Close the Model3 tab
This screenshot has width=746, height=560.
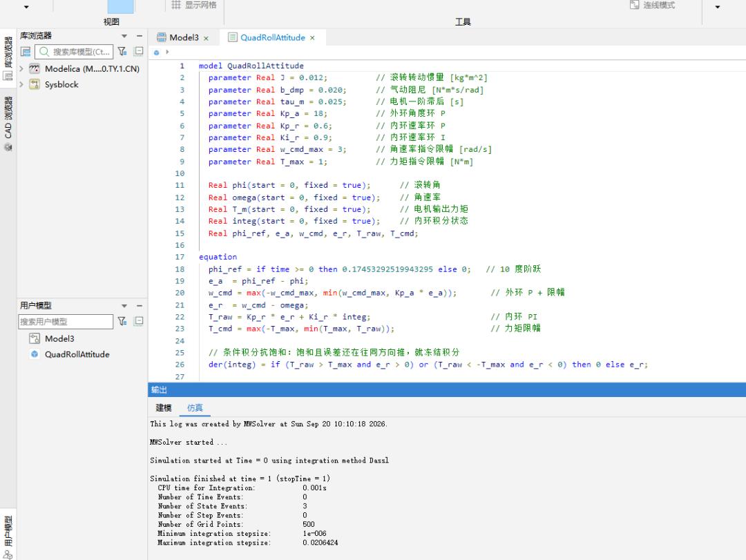[206, 38]
